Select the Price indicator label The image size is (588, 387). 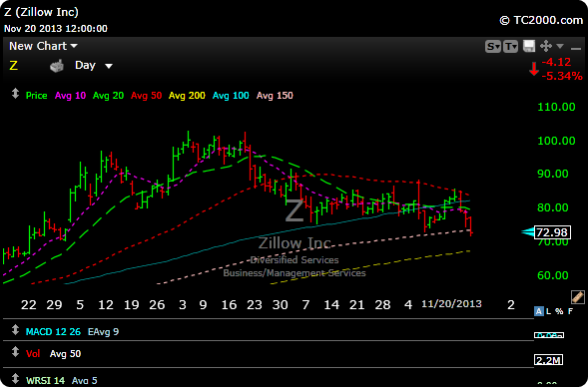click(36, 96)
